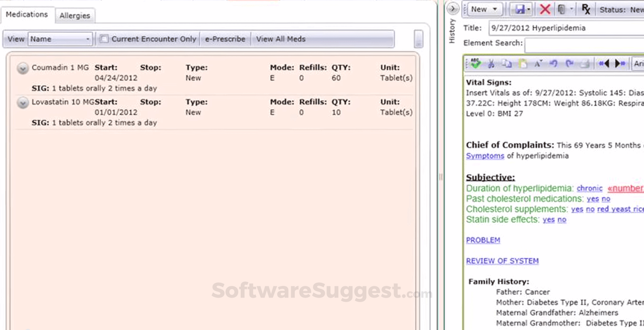Copy the selected text in the note editor
644x330 pixels.
click(506, 63)
